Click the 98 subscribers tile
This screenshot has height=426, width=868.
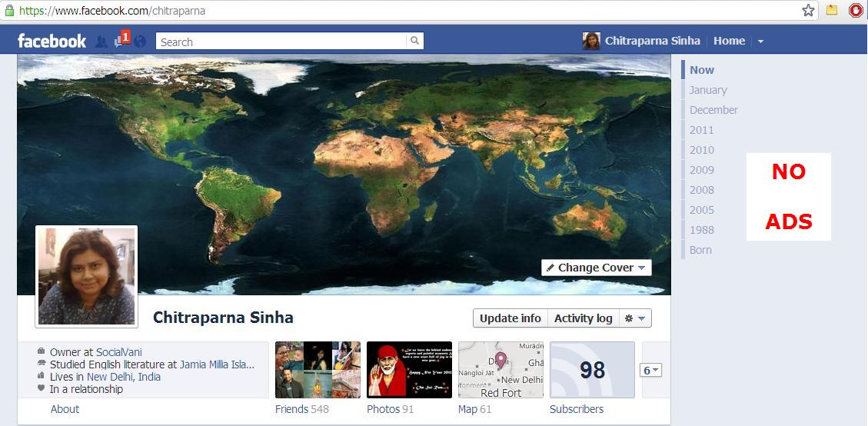point(592,370)
